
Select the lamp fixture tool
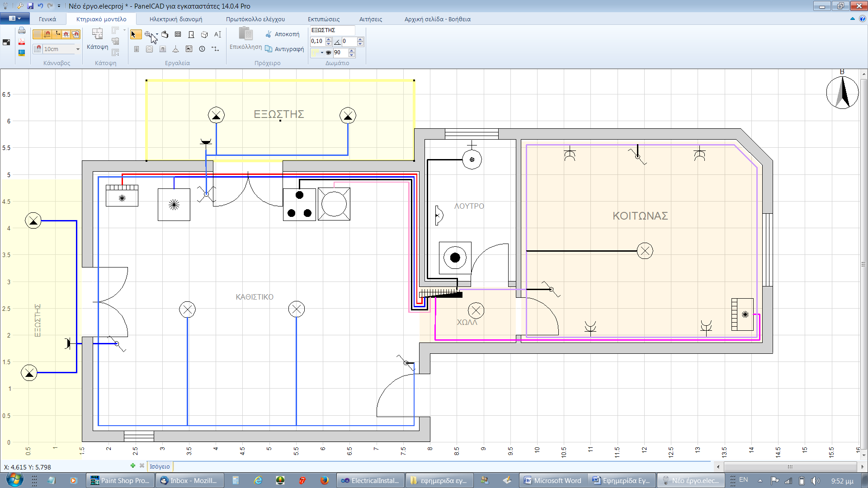point(175,49)
